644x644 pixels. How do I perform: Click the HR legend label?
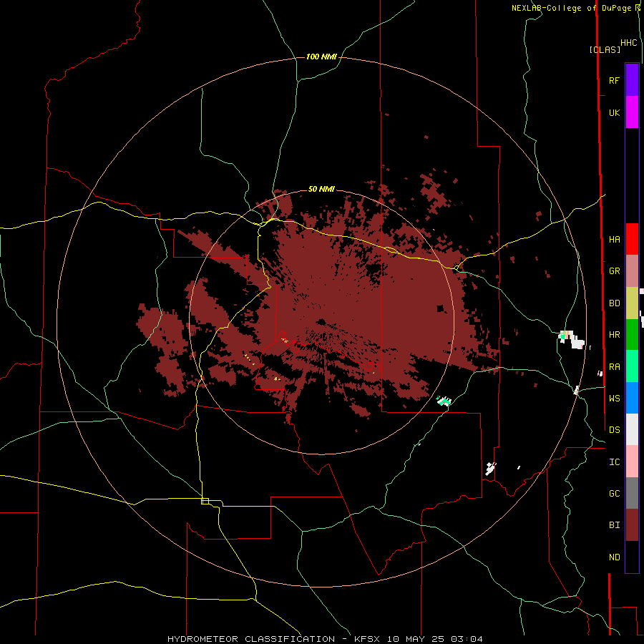(614, 335)
